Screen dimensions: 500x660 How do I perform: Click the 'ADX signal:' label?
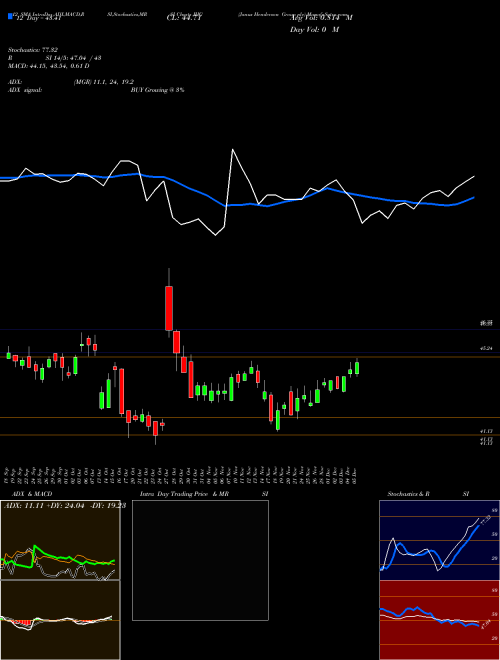25,90
